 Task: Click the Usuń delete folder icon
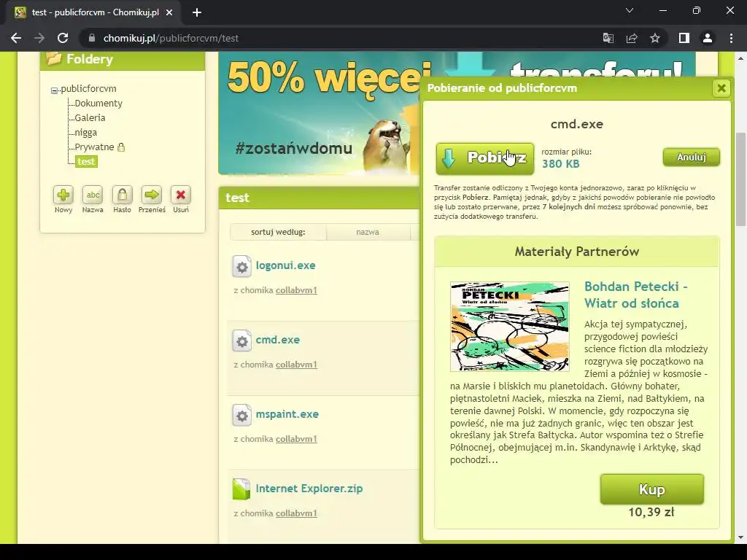tap(181, 195)
